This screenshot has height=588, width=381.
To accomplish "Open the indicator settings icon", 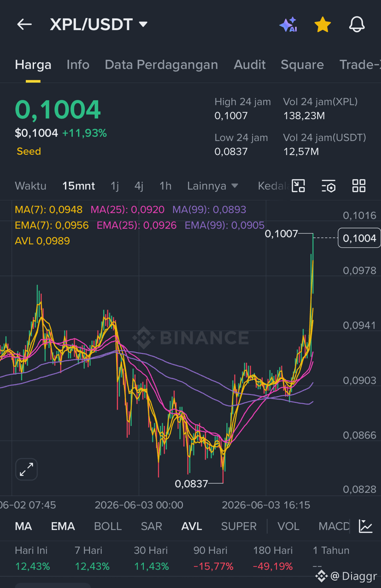I will (x=328, y=186).
